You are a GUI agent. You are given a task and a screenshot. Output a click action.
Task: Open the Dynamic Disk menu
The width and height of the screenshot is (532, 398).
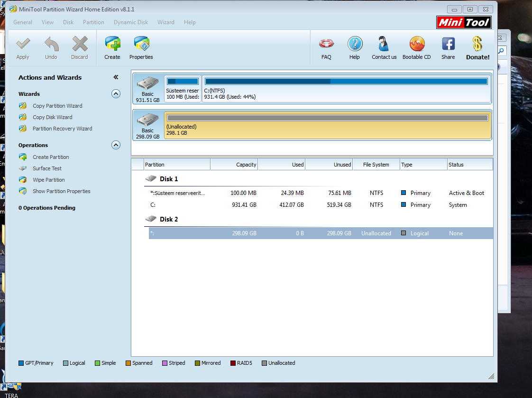click(130, 22)
